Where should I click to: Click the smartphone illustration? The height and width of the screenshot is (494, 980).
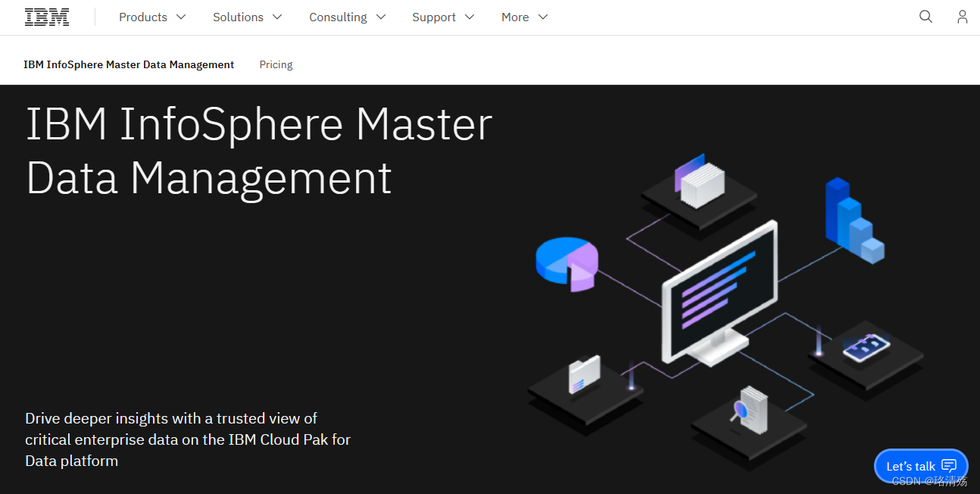click(866, 349)
